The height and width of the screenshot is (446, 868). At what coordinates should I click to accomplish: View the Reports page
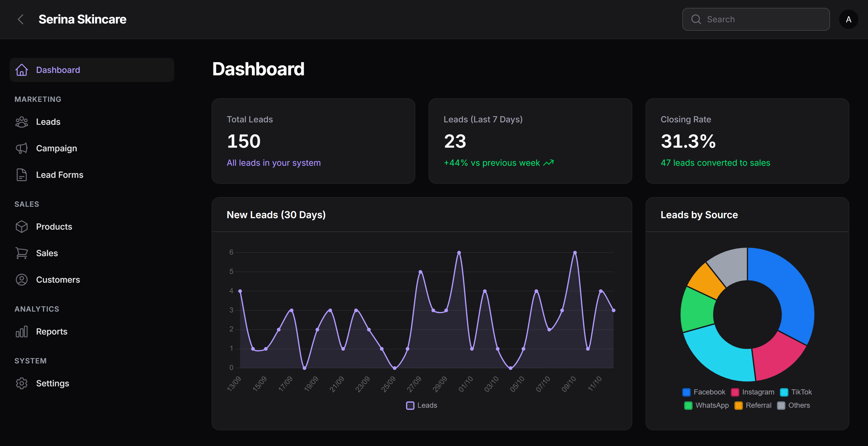click(92, 331)
